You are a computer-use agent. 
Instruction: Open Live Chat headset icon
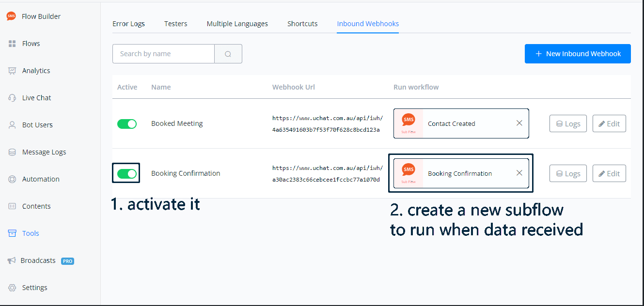pyautogui.click(x=13, y=98)
